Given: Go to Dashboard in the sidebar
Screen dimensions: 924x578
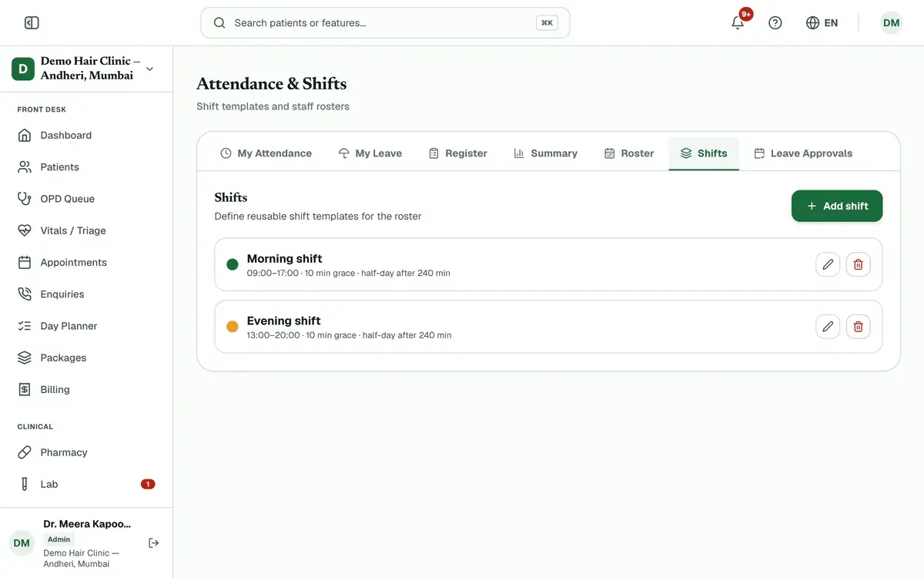Looking at the screenshot, I should click(86, 135).
